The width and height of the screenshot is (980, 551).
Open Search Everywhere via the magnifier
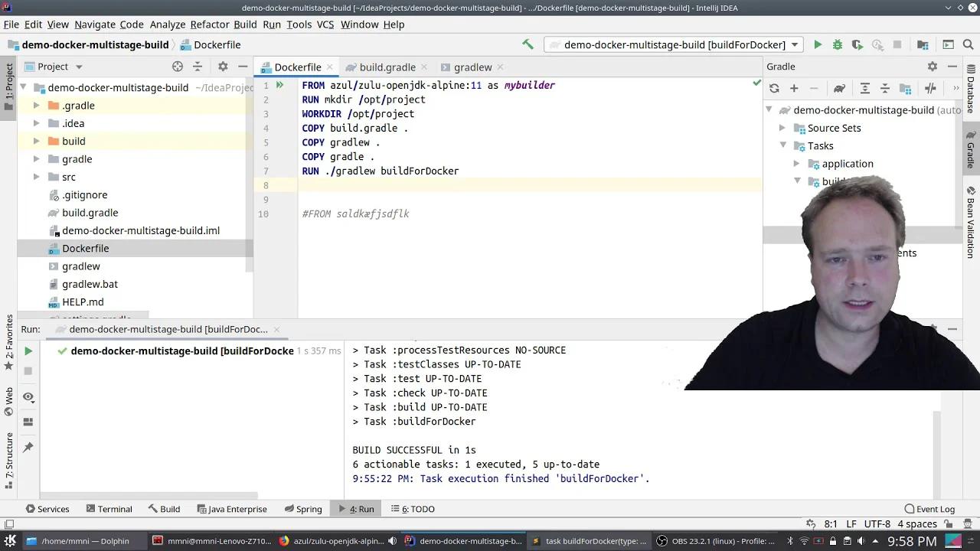[968, 44]
